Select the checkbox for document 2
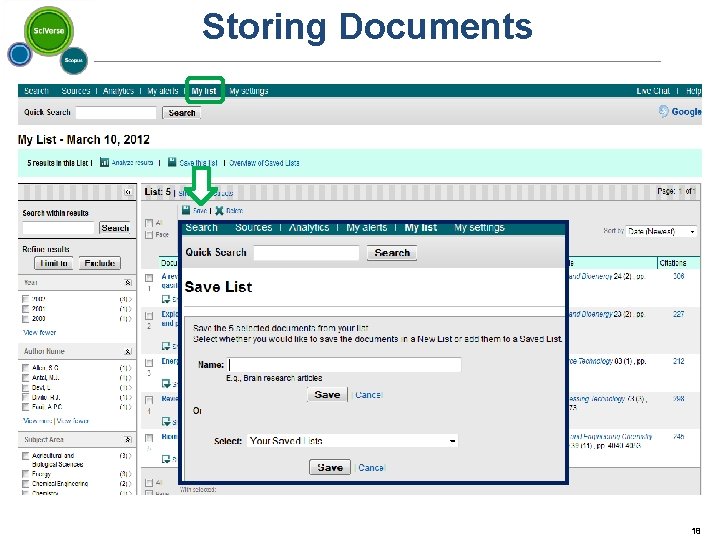 point(149,315)
